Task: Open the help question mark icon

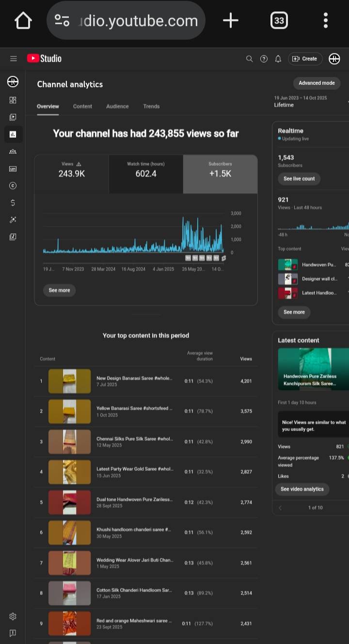Action: pos(264,59)
